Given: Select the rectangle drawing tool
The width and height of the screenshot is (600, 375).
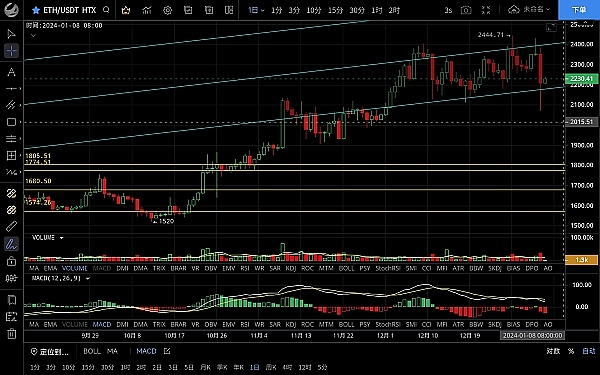Looking at the screenshot, I should click(x=11, y=122).
